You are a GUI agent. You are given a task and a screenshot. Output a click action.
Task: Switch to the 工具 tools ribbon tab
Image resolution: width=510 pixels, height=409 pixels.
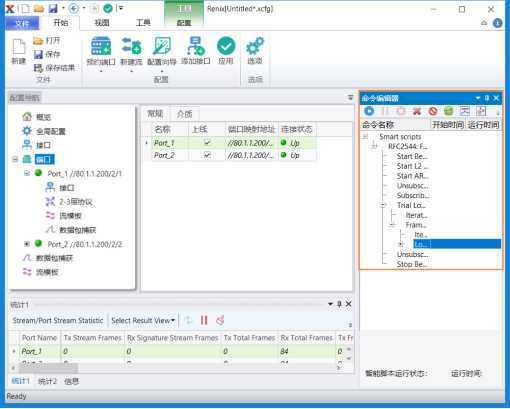[x=143, y=23]
